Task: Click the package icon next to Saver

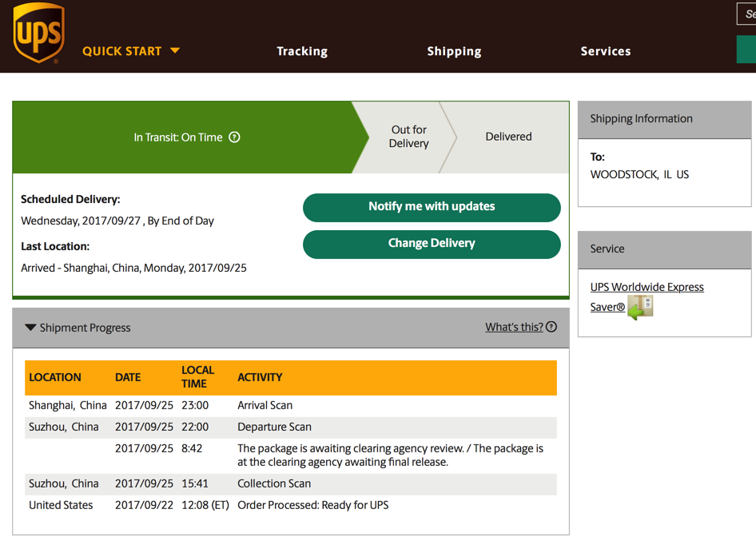Action: (640, 308)
